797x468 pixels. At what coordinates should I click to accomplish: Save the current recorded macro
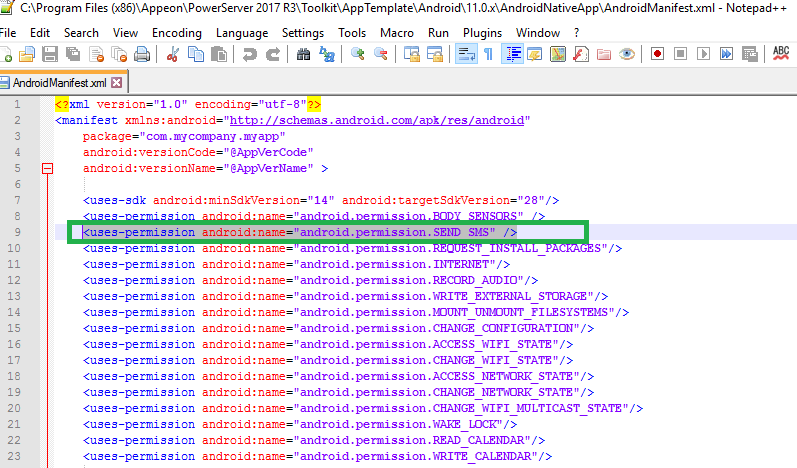pyautogui.click(x=750, y=54)
